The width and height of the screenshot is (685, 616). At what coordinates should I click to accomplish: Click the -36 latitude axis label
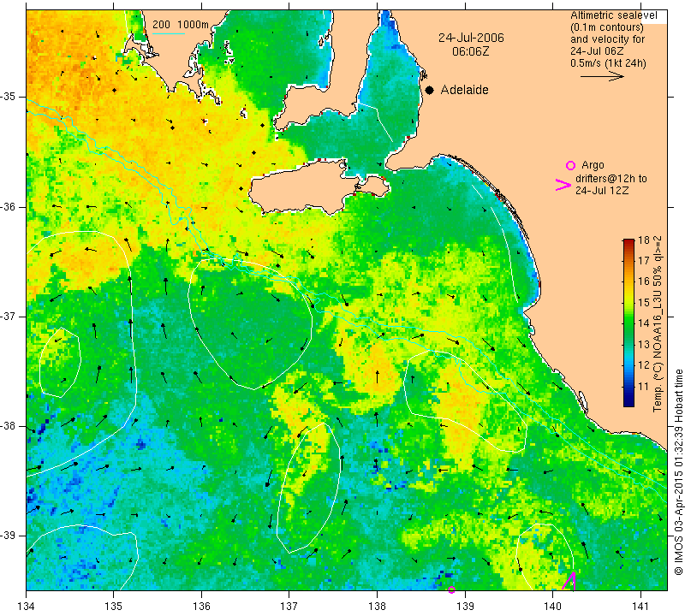tap(9, 206)
